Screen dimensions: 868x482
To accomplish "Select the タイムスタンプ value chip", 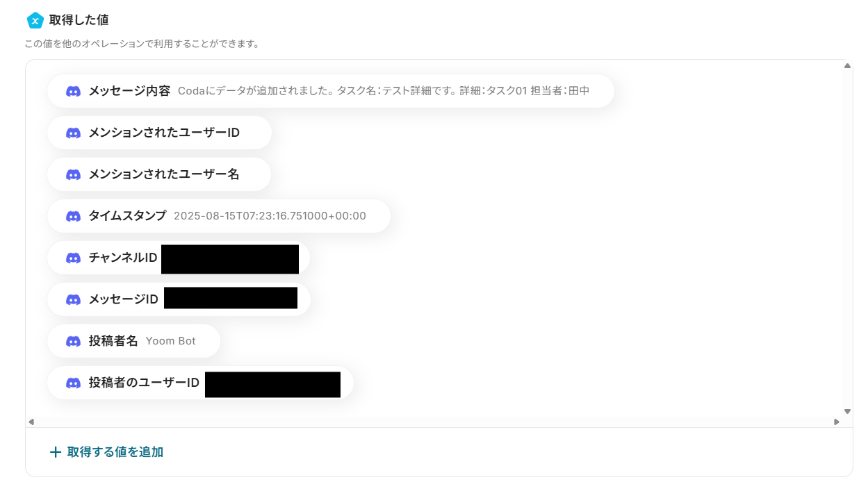I will coord(219,216).
